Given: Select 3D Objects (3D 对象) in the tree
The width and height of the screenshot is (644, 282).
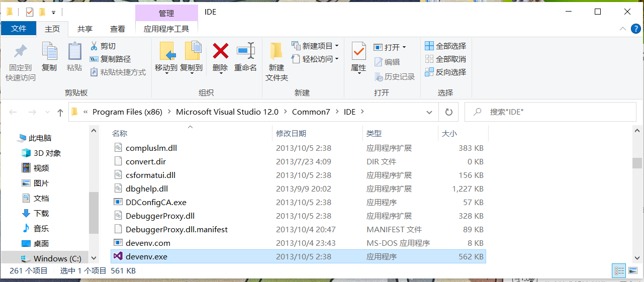Looking at the screenshot, I should 42,153.
